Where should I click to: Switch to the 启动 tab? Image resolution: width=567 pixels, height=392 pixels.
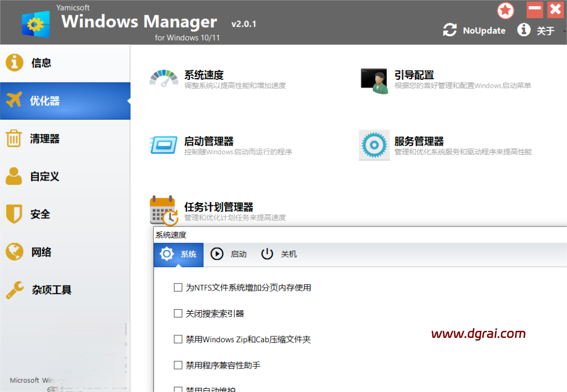click(x=228, y=254)
